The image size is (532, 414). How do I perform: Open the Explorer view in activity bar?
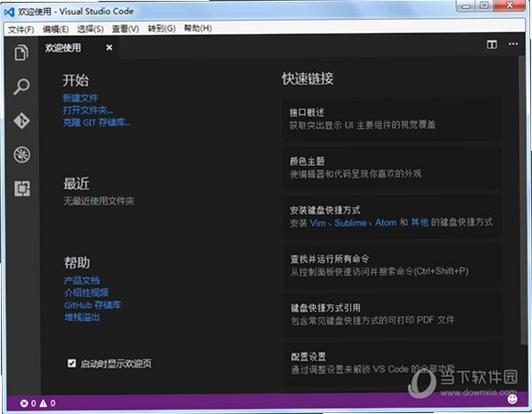pos(21,53)
